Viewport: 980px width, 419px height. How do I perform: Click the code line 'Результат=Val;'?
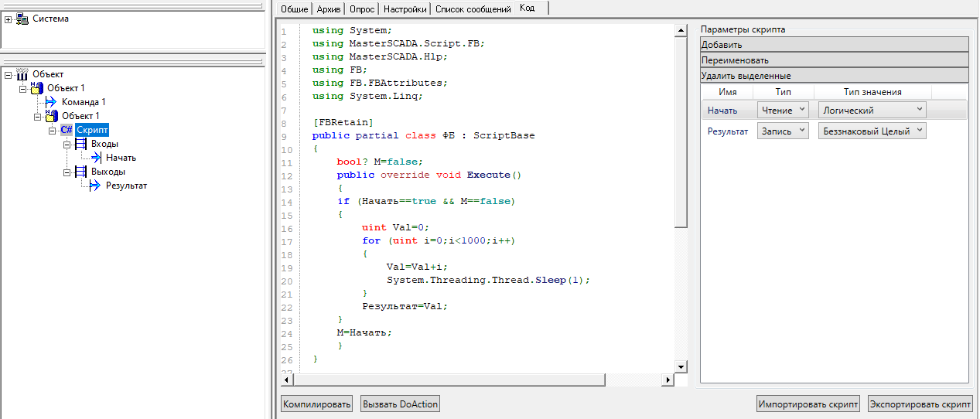tap(405, 306)
